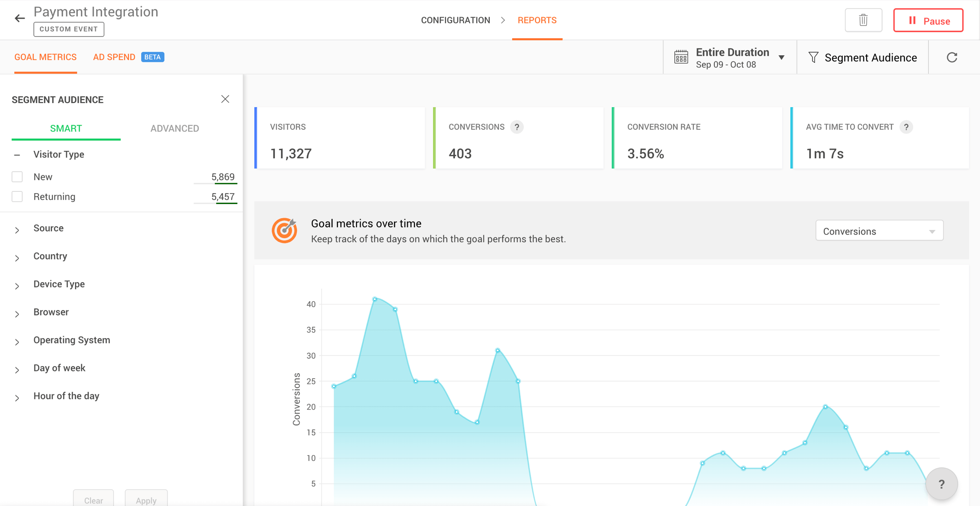Viewport: 980px width, 506px height.
Task: Switch to the Advanced segment tab
Action: click(x=175, y=129)
